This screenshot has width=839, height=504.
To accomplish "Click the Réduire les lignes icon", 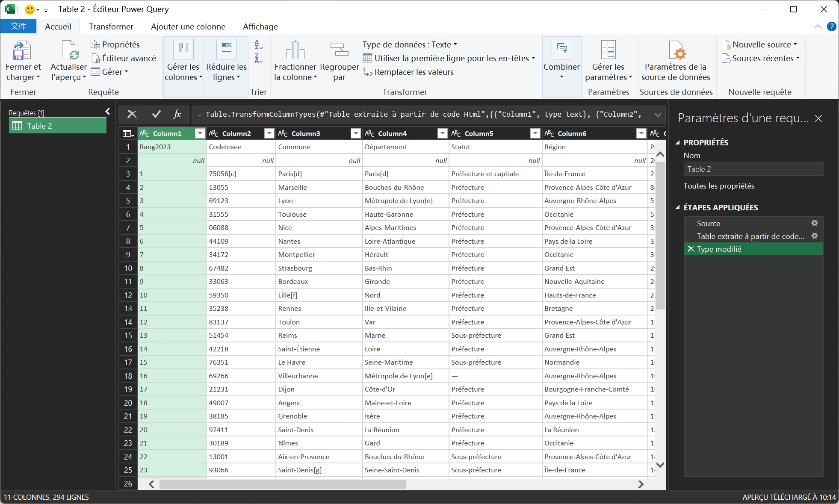I will 227,50.
